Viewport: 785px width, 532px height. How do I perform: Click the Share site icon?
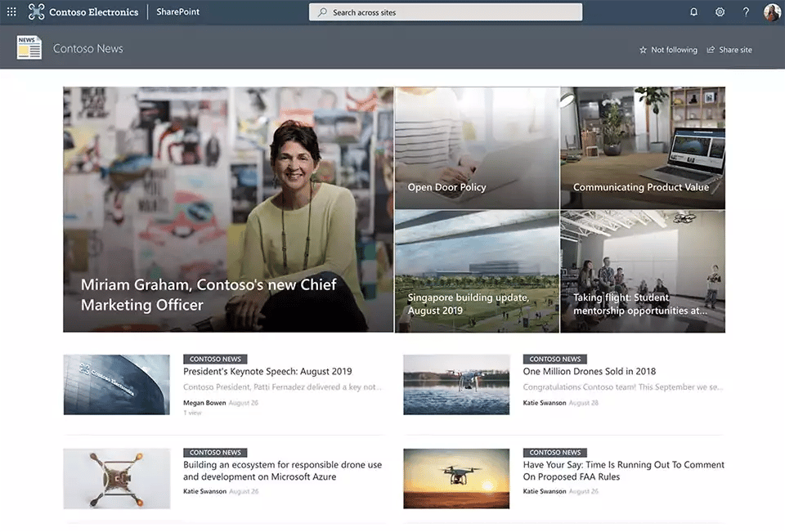tap(729, 49)
